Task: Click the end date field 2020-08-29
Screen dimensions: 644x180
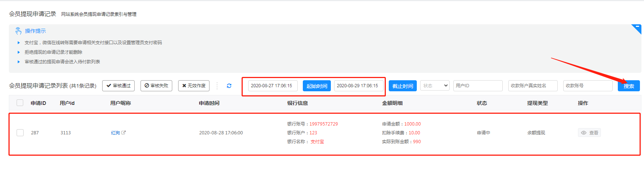Action: pyautogui.click(x=358, y=86)
